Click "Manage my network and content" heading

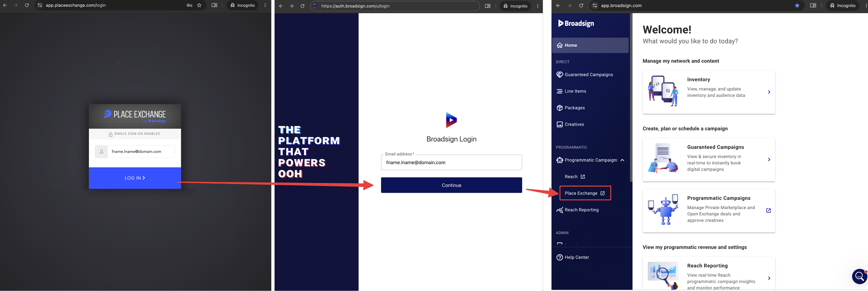(681, 61)
